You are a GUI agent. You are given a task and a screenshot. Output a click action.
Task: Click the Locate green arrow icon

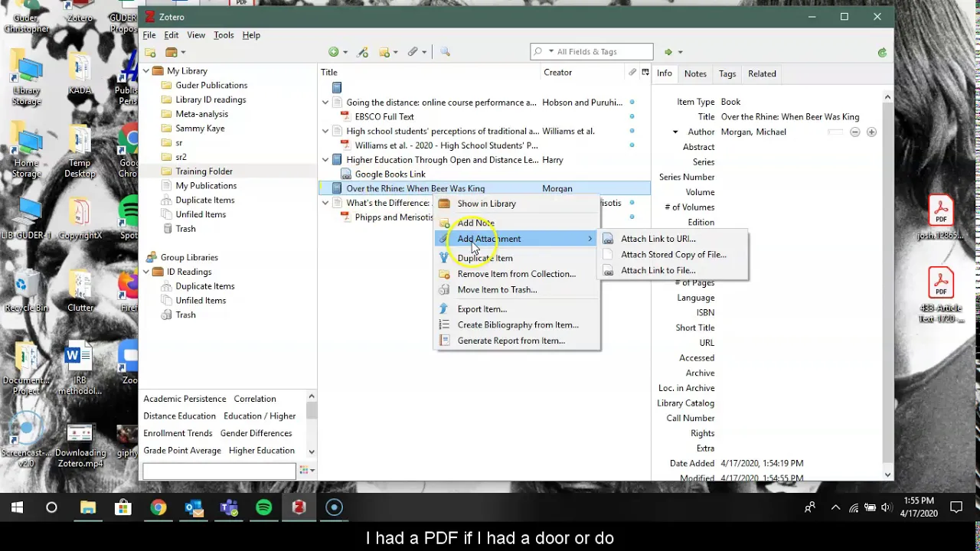668,52
